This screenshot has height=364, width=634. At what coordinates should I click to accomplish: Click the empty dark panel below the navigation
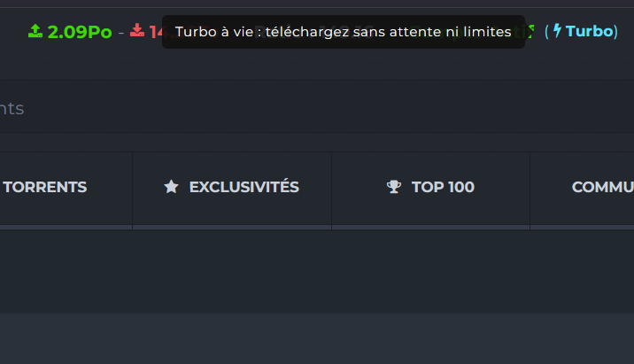317,270
